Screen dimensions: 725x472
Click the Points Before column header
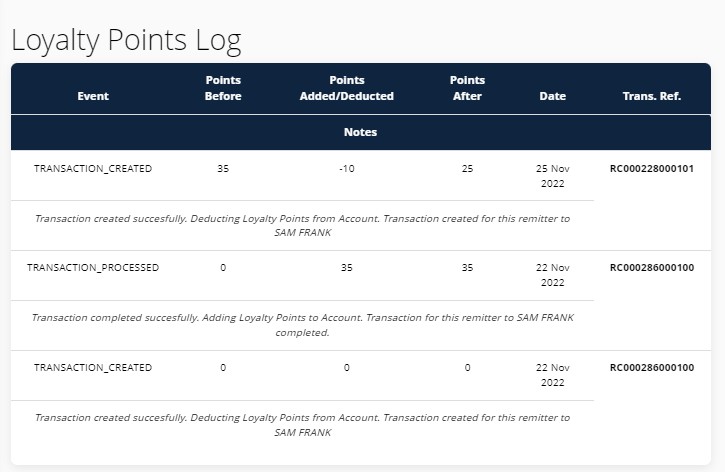pos(223,88)
